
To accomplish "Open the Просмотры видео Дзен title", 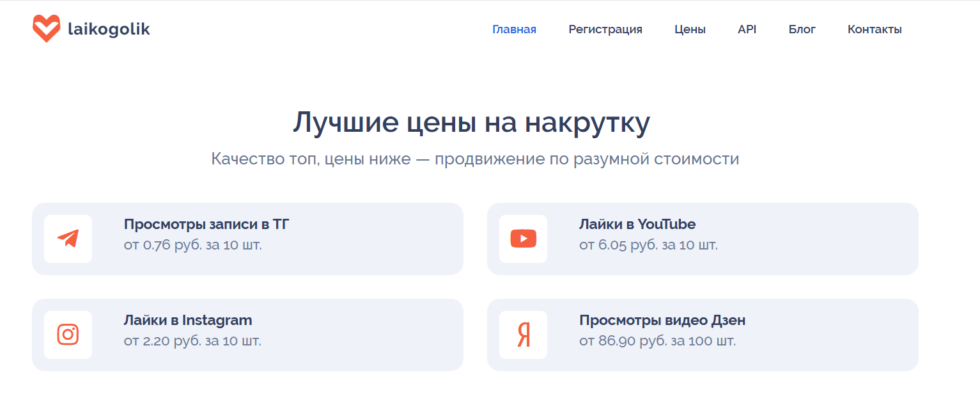I will (x=662, y=320).
